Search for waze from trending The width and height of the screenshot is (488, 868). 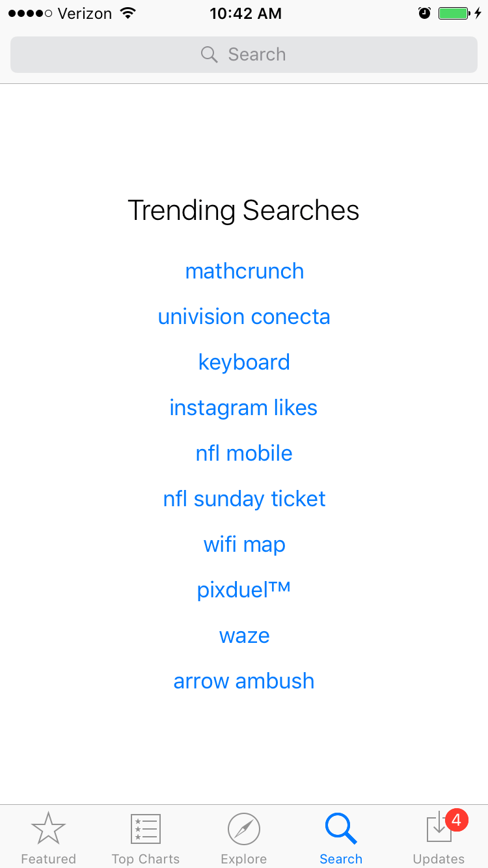(244, 636)
